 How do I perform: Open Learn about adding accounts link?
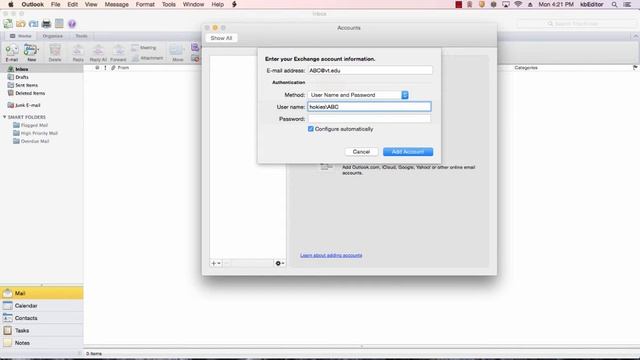[331, 255]
